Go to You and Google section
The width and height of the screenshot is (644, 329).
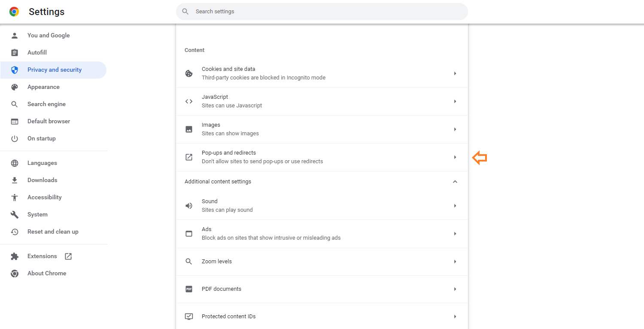pyautogui.click(x=49, y=36)
